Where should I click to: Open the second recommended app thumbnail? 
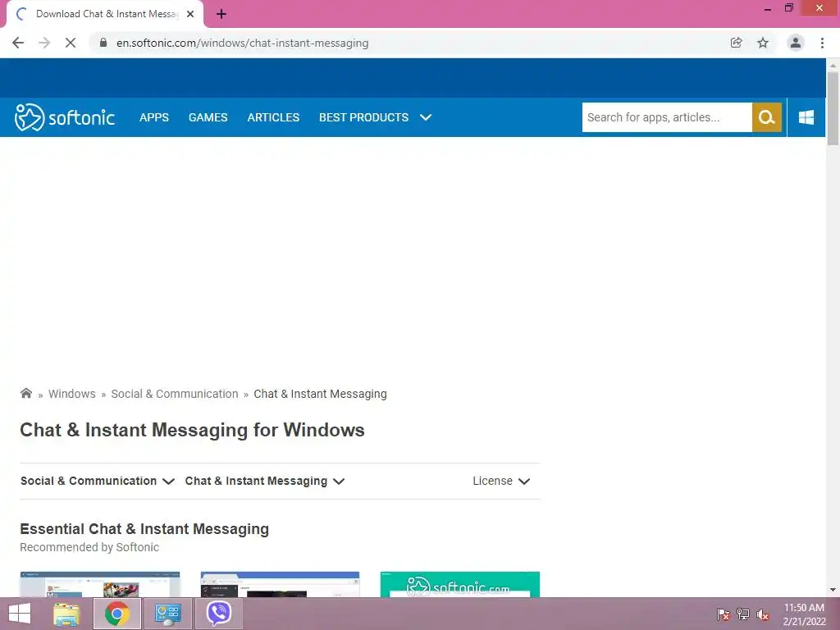[x=280, y=584]
